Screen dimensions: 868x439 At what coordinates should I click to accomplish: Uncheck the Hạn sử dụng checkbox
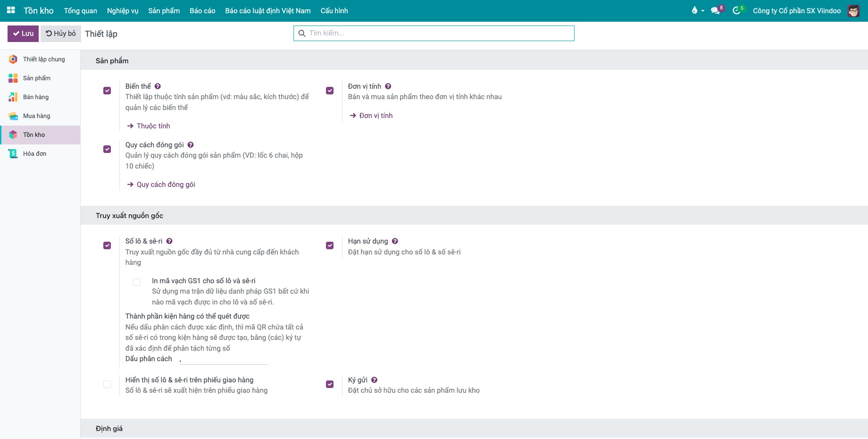coord(330,245)
